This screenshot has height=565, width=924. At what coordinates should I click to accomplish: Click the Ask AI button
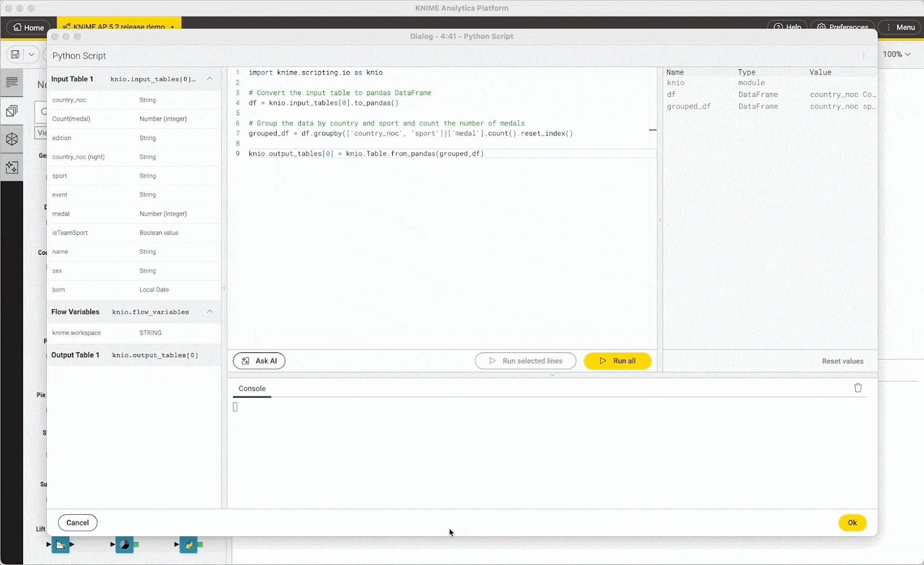click(259, 360)
